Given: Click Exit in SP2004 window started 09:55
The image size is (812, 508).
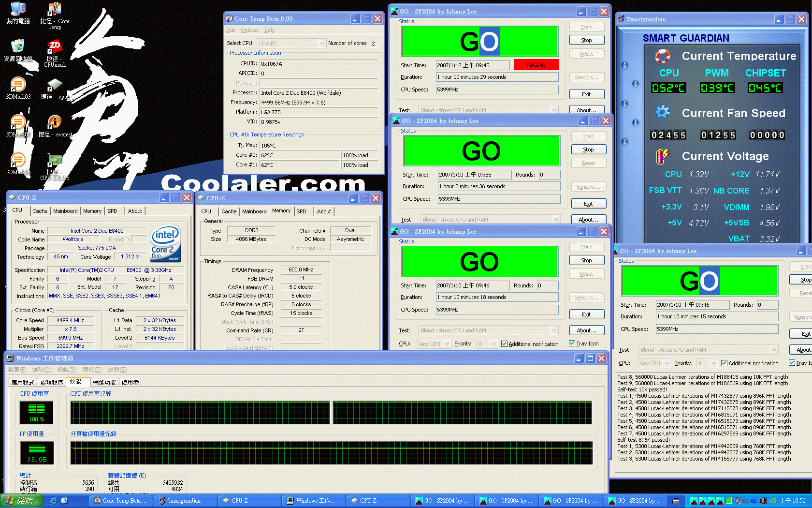Looking at the screenshot, I should click(589, 204).
